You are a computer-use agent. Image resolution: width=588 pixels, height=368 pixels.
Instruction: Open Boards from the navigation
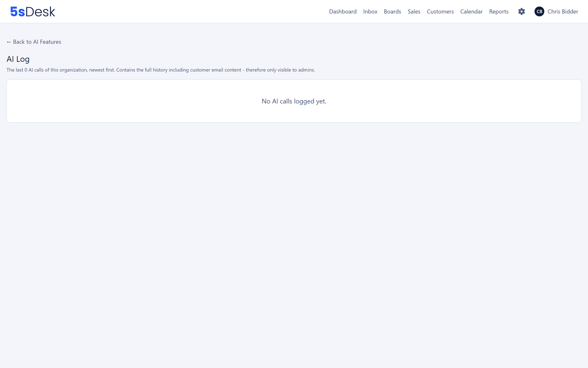point(392,11)
